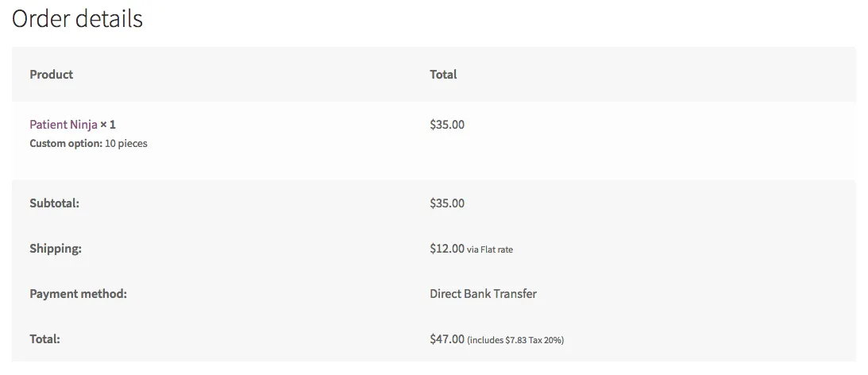Click the Order details heading
Image resolution: width=868 pixels, height=375 pixels.
tap(77, 19)
